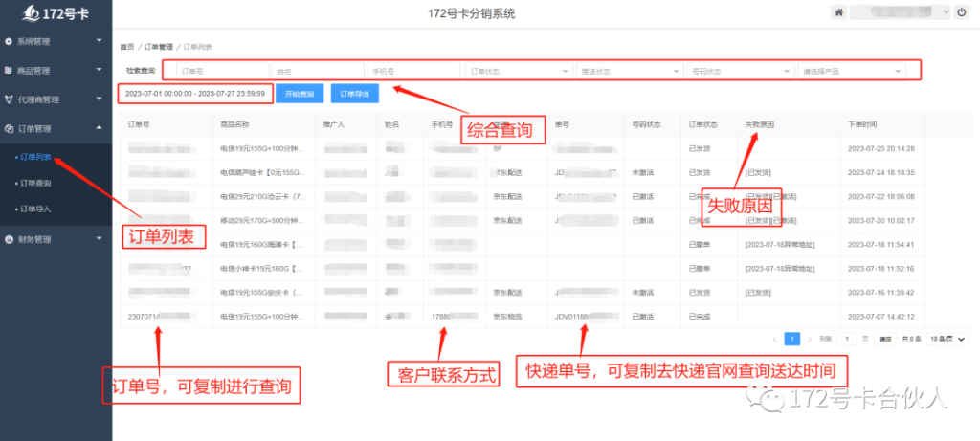This screenshot has height=441, width=980.
Task: Focus the 手机号 search field
Action: click(413, 71)
